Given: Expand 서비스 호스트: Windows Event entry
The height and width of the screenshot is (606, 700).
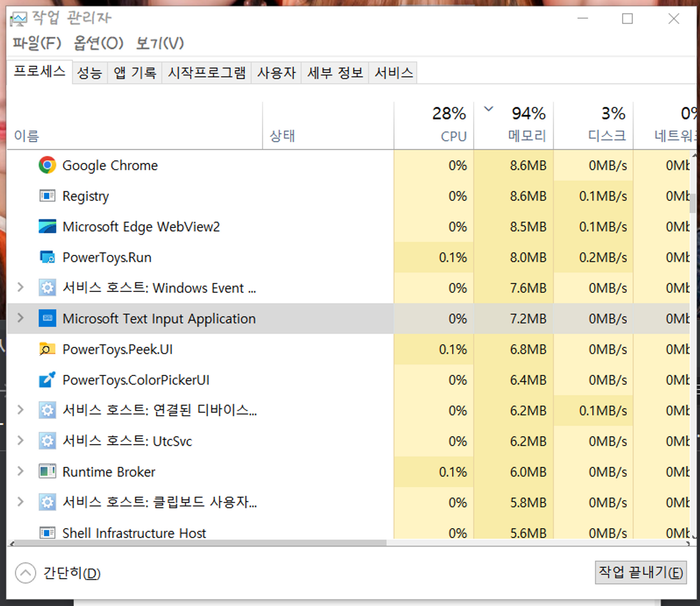Looking at the screenshot, I should pyautogui.click(x=20, y=288).
